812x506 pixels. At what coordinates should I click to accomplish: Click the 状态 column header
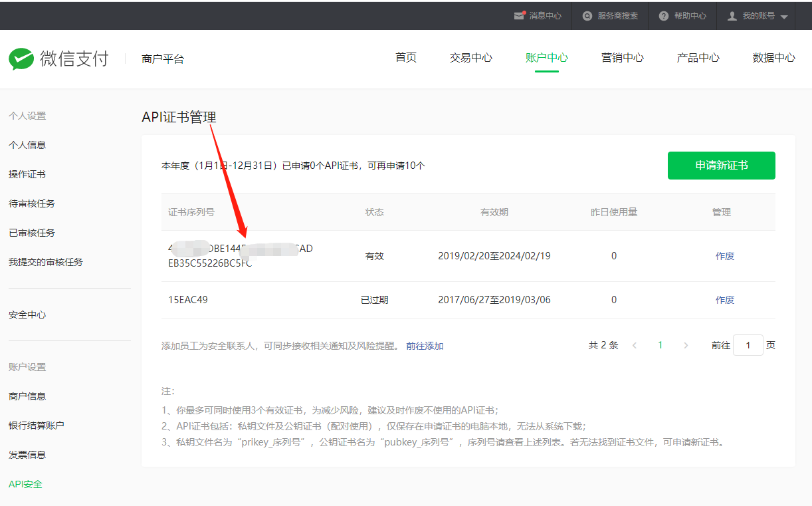pyautogui.click(x=375, y=212)
